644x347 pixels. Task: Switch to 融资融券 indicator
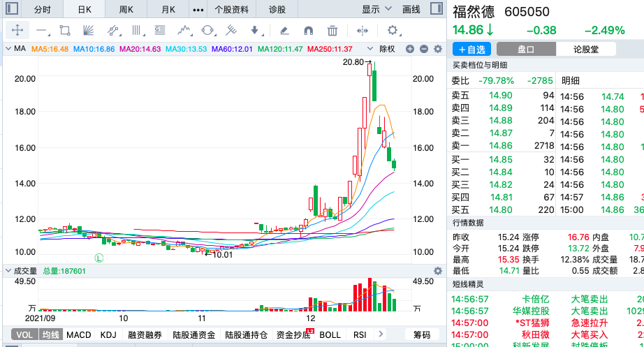[x=145, y=334]
